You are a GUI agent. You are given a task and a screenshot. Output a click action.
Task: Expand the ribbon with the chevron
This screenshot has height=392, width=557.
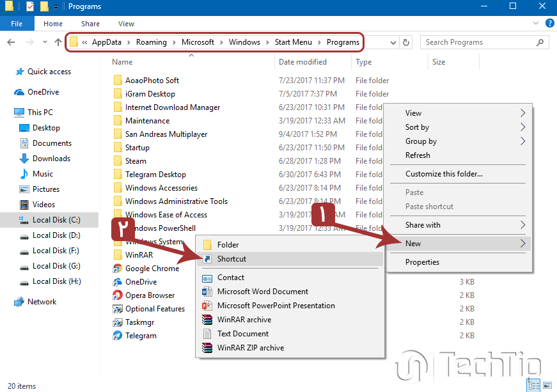536,24
